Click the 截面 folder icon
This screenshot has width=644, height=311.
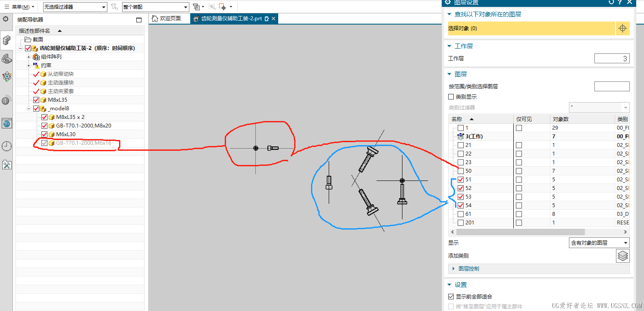[28, 39]
